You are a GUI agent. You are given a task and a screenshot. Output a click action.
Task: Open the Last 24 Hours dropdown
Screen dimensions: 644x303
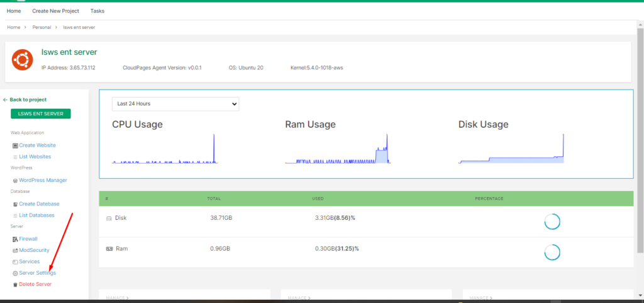175,103
